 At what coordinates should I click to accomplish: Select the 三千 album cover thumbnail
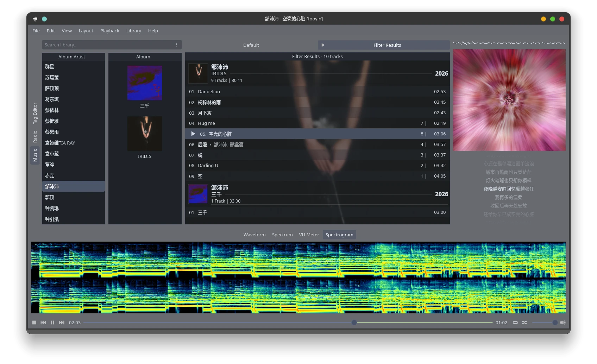pyautogui.click(x=145, y=83)
